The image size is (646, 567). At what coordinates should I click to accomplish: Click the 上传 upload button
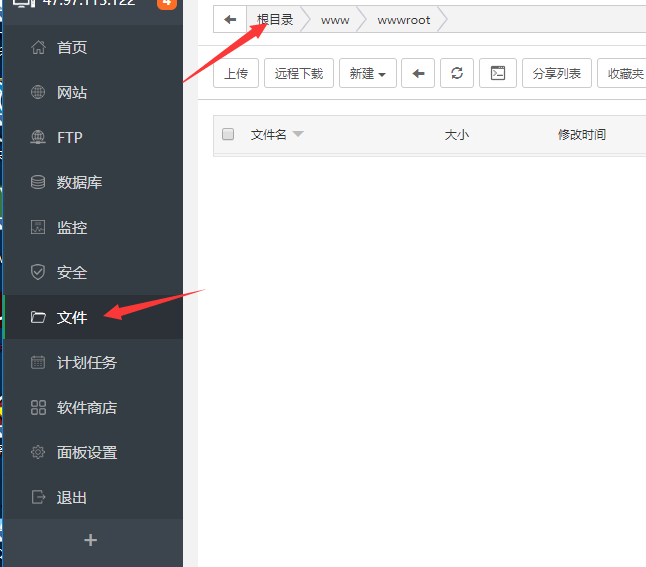pos(236,73)
